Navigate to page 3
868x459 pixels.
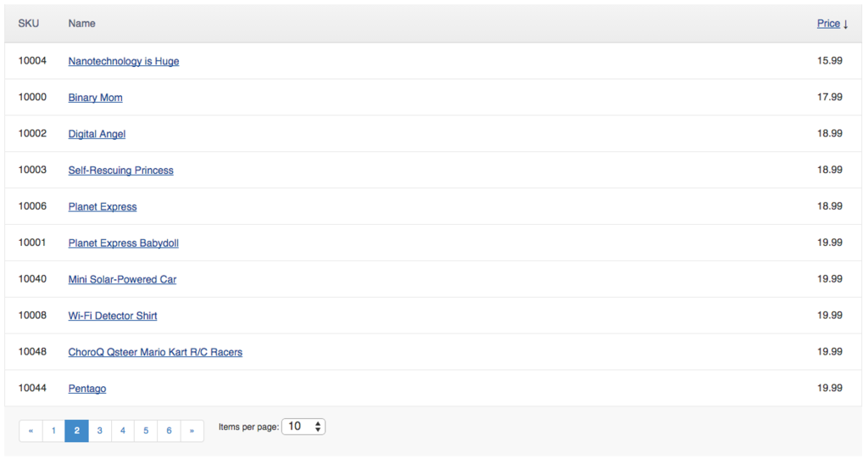click(100, 431)
